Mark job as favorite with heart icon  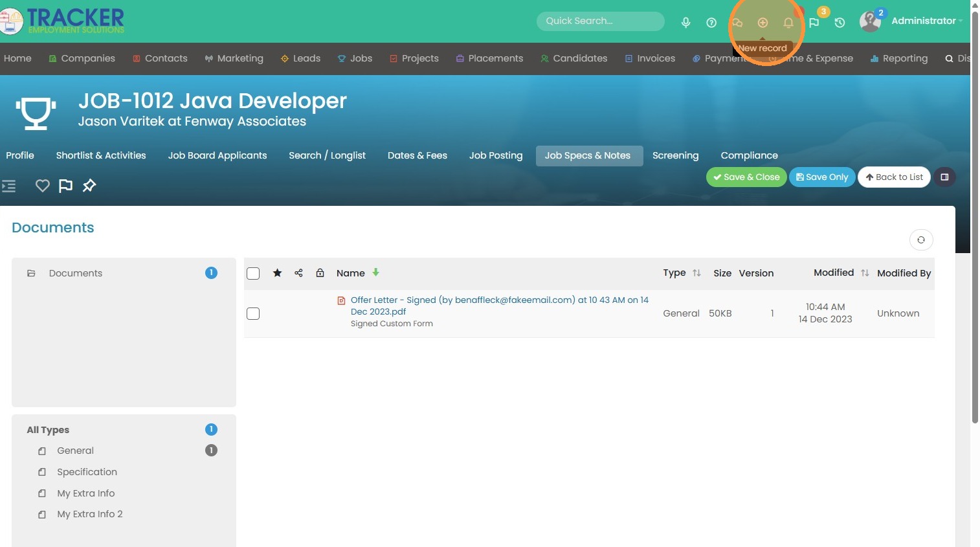[x=42, y=186]
